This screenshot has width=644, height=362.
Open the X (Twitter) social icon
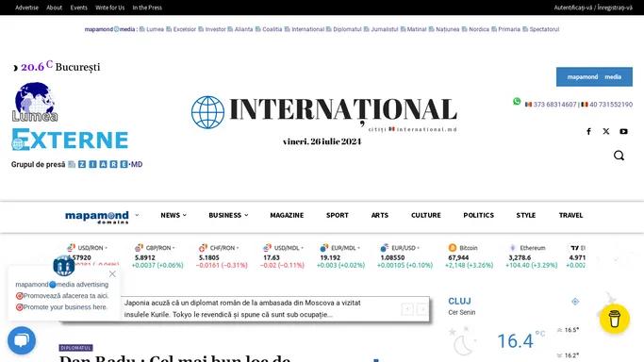click(x=606, y=131)
